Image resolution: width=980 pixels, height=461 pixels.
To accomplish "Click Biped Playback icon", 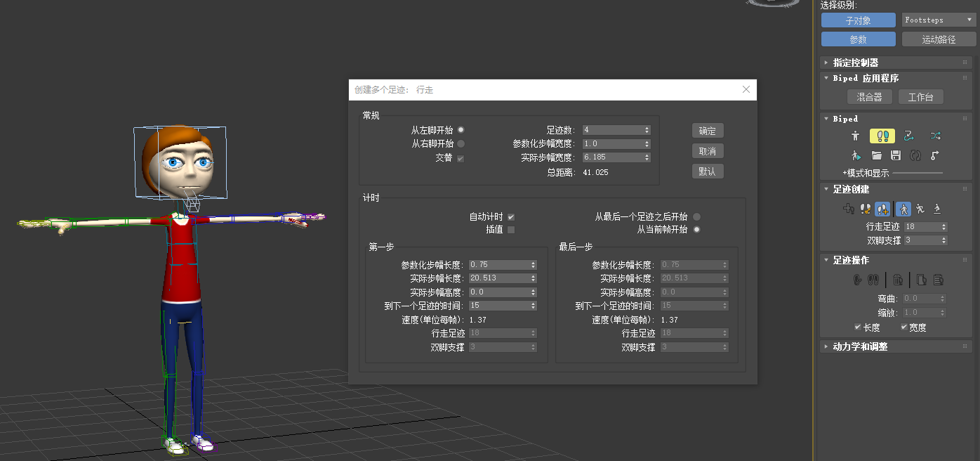I will 856,155.
